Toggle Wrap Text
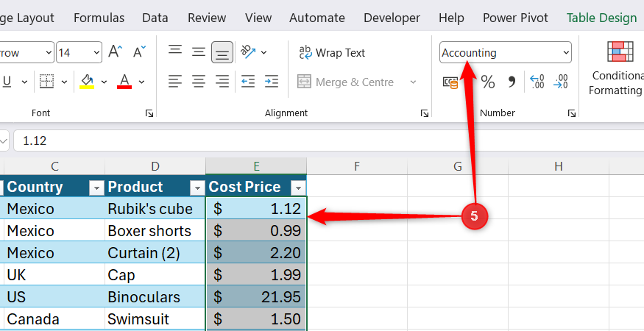The width and height of the screenshot is (644, 331). (332, 52)
